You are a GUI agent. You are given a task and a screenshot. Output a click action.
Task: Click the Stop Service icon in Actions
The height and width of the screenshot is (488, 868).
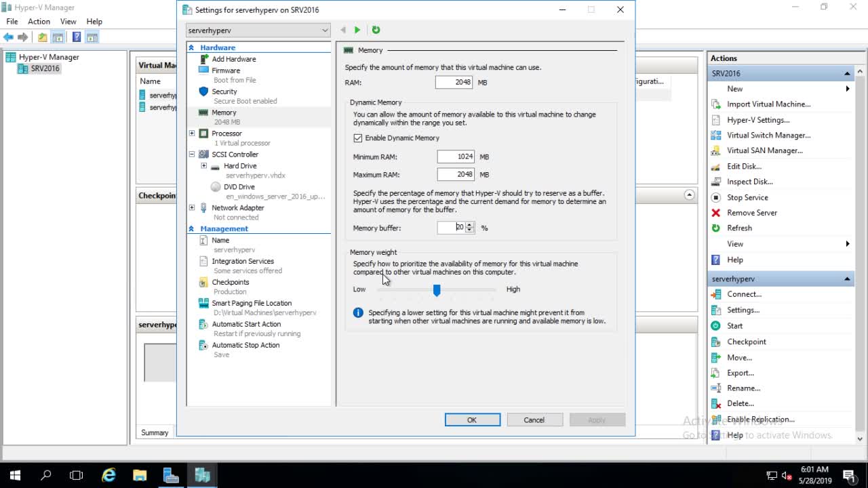click(x=715, y=197)
